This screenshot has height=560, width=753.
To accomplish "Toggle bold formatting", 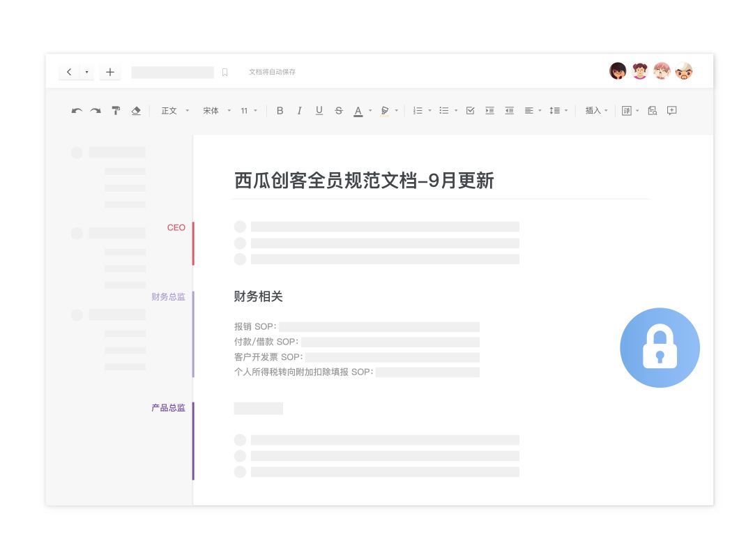I will pos(280,111).
